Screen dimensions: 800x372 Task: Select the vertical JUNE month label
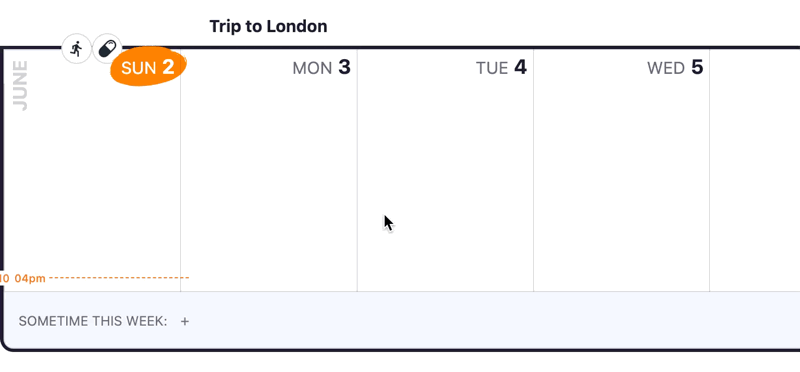pos(20,85)
